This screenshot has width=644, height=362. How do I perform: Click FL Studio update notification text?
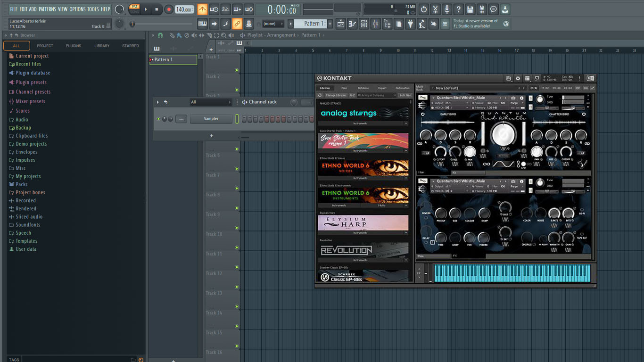click(x=475, y=24)
